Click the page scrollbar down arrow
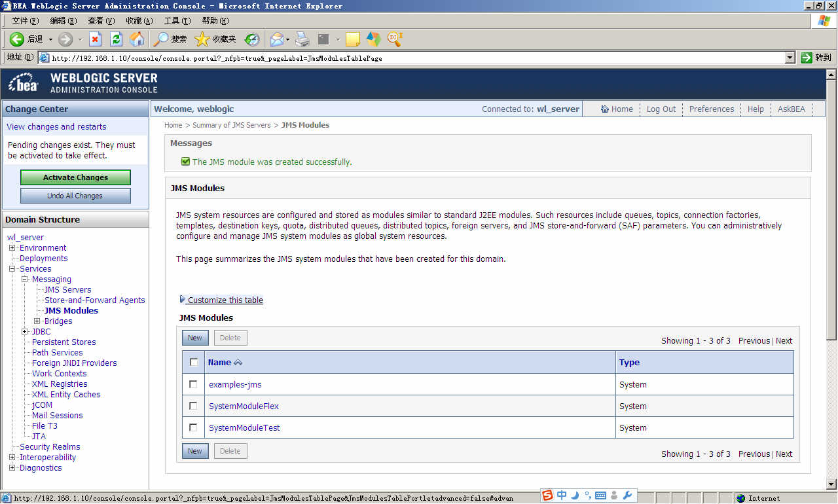 [x=831, y=484]
